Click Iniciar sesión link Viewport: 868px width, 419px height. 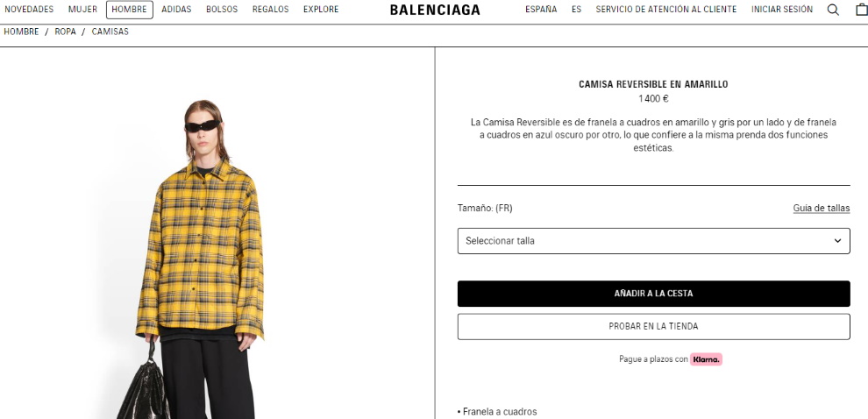[x=782, y=10]
